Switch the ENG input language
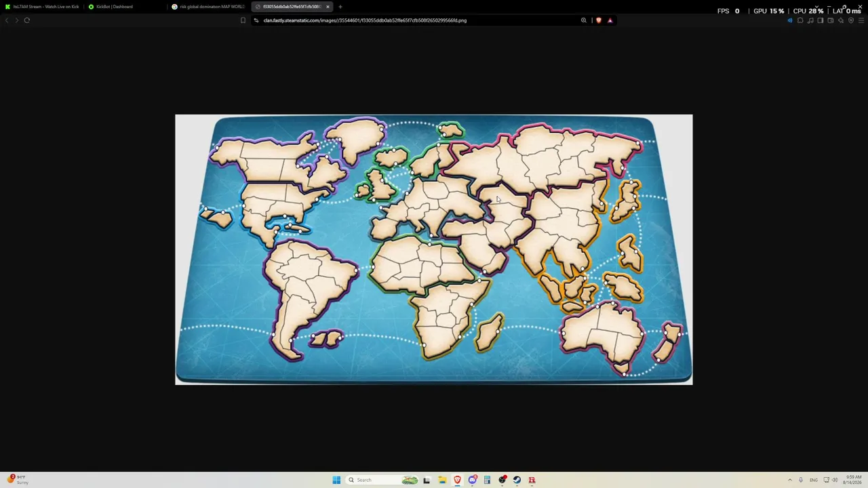This screenshot has height=488, width=868. tap(814, 480)
